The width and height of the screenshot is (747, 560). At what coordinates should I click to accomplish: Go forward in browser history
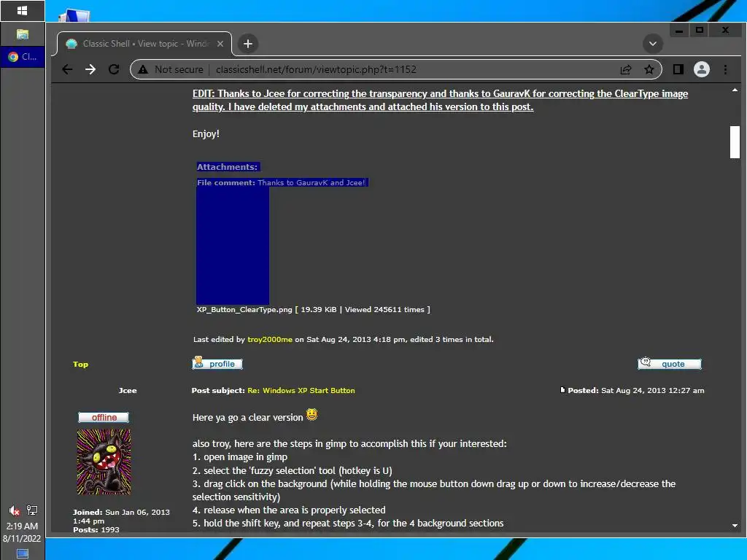pos(90,69)
